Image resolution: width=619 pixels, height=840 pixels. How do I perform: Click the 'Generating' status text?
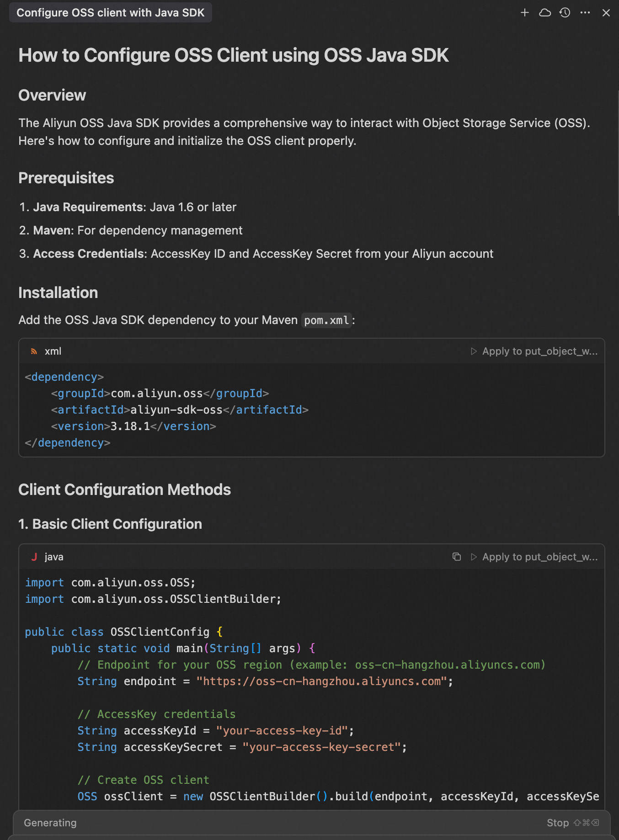tap(50, 823)
